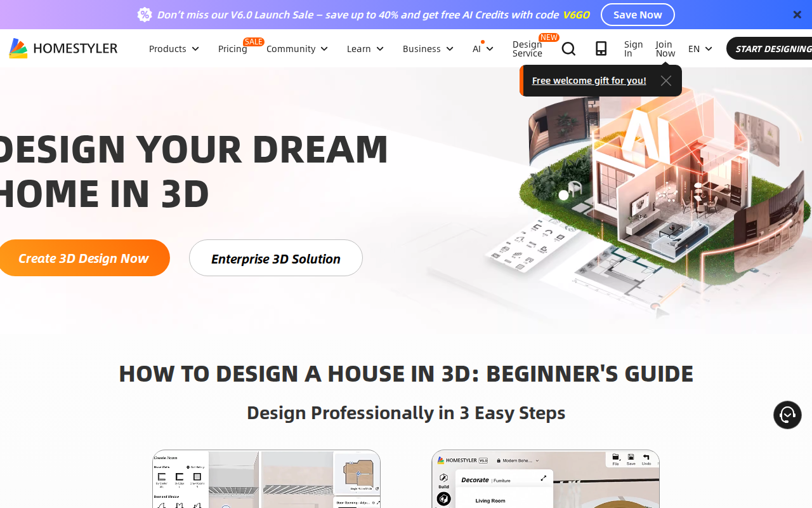The image size is (812, 508).
Task: Open the search magnifier icon
Action: 568,48
